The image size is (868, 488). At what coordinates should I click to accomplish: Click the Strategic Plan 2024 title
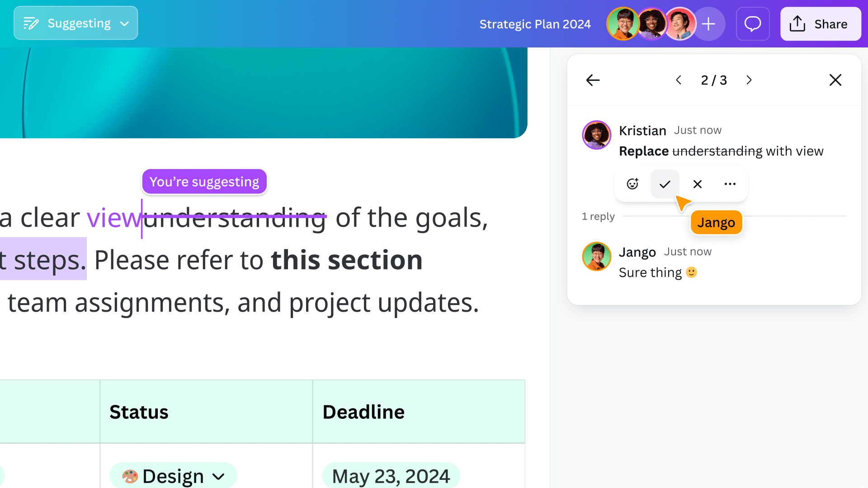tap(535, 24)
